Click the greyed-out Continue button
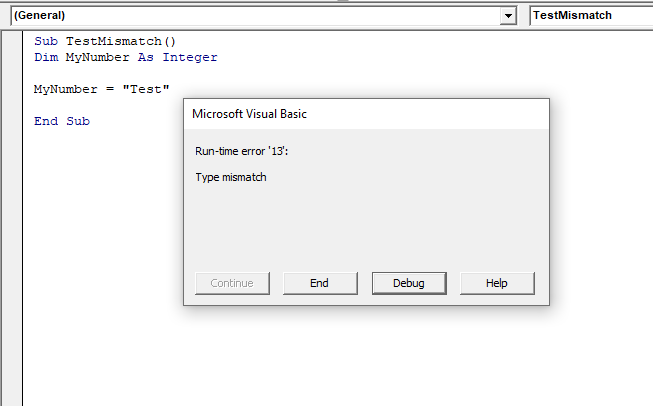The height and width of the screenshot is (406, 653). pyautogui.click(x=231, y=283)
